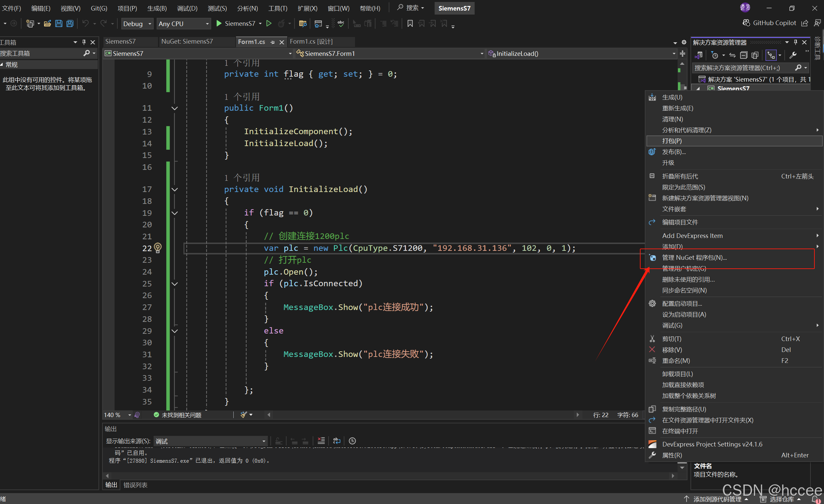
Task: Click the 搜索工具箱 toolbox search field
Action: [40, 53]
